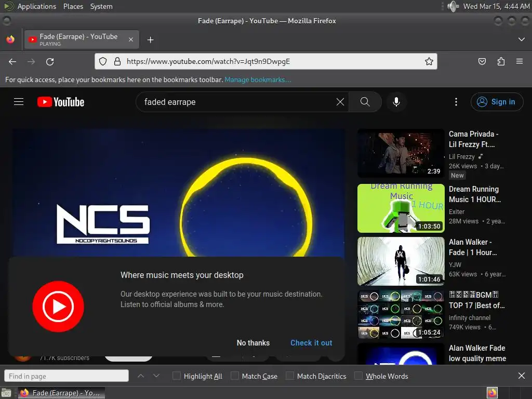Click show desktop icon in bottom panel
This screenshot has height=399, width=532.
coord(6,393)
